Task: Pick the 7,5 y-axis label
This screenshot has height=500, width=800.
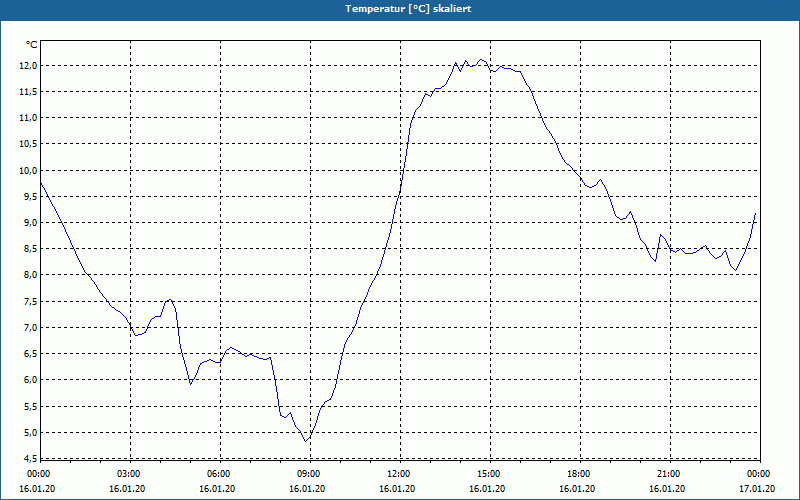Action: (31, 301)
